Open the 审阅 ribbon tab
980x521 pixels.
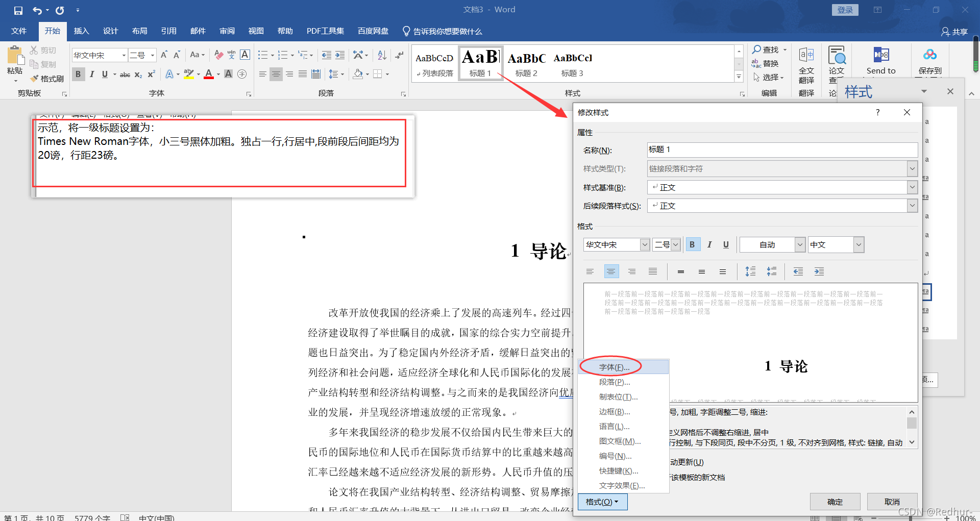(227, 31)
